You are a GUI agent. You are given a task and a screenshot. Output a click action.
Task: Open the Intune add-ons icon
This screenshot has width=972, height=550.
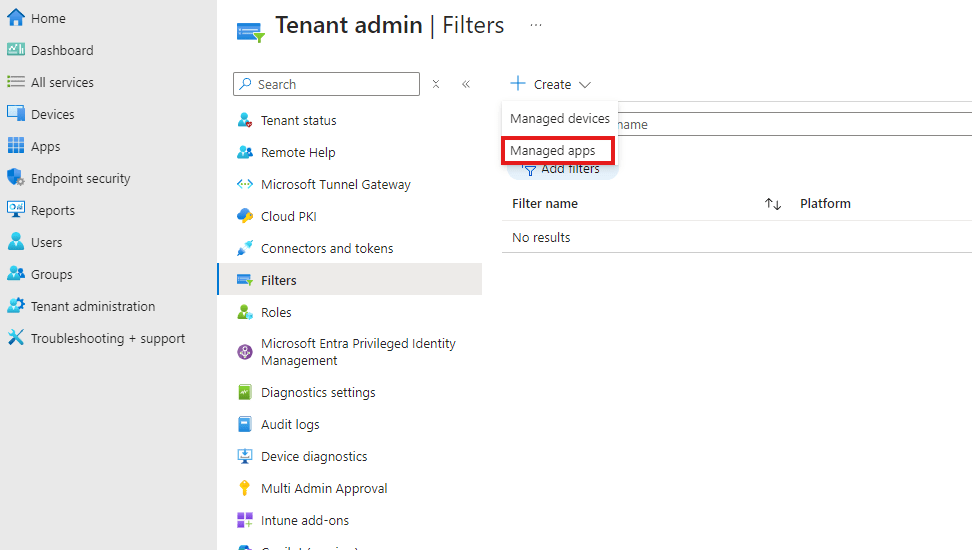(244, 520)
